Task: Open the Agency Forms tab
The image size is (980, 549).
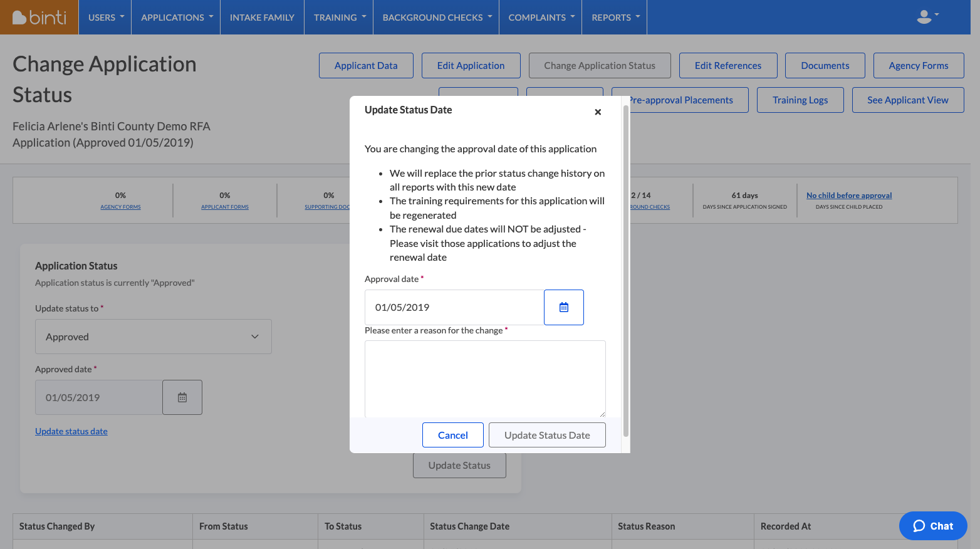Action: click(x=919, y=66)
